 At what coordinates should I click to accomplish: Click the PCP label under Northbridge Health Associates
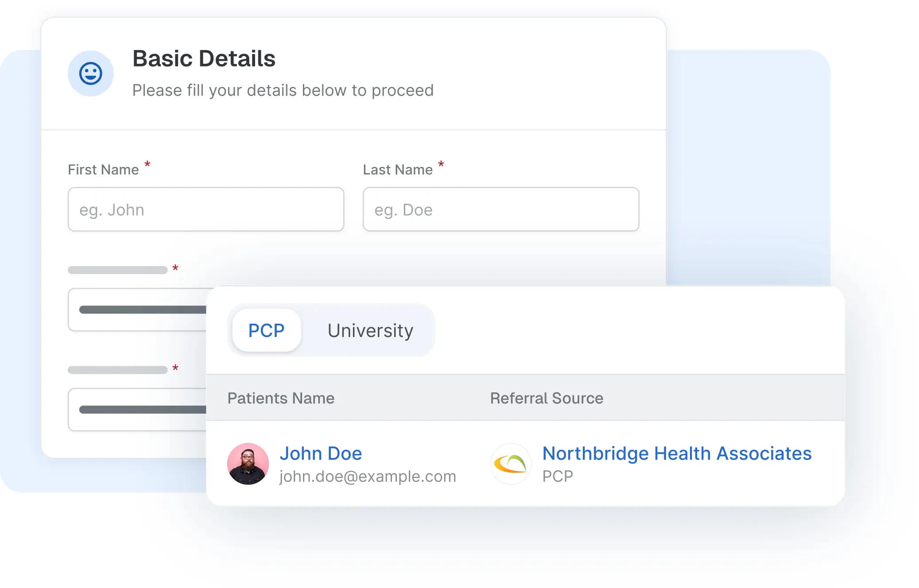(x=558, y=476)
